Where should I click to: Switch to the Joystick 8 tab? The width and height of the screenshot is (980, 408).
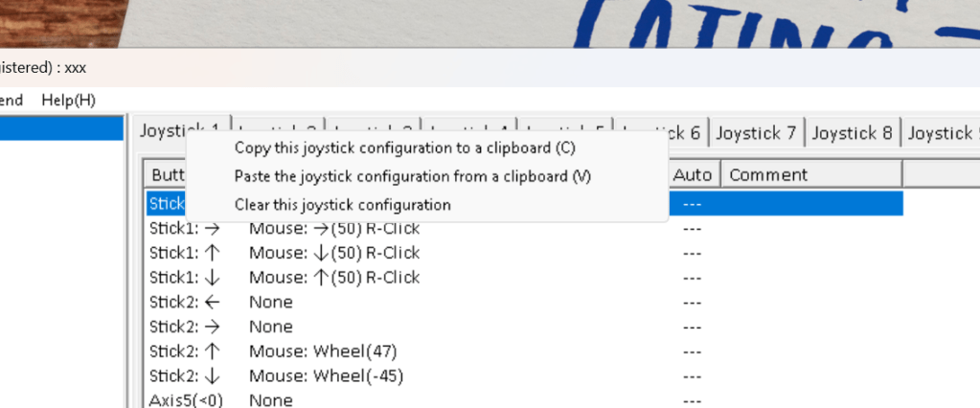(x=852, y=132)
